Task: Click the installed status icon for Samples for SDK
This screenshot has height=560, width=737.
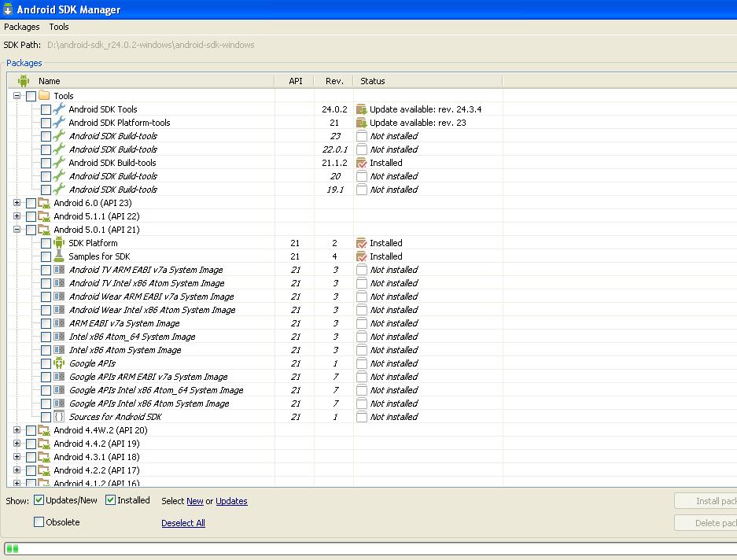Action: click(362, 256)
